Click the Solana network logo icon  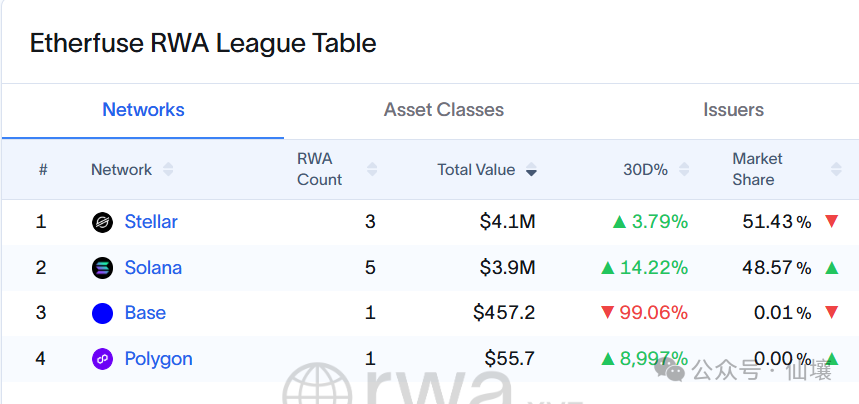tap(102, 268)
